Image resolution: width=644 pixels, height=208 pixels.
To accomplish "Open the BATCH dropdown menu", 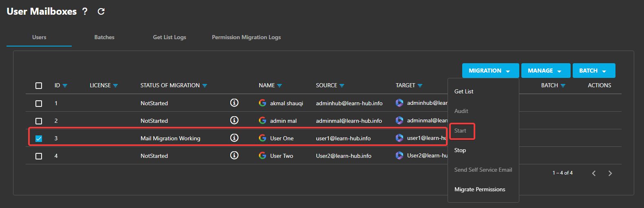I will tap(593, 71).
